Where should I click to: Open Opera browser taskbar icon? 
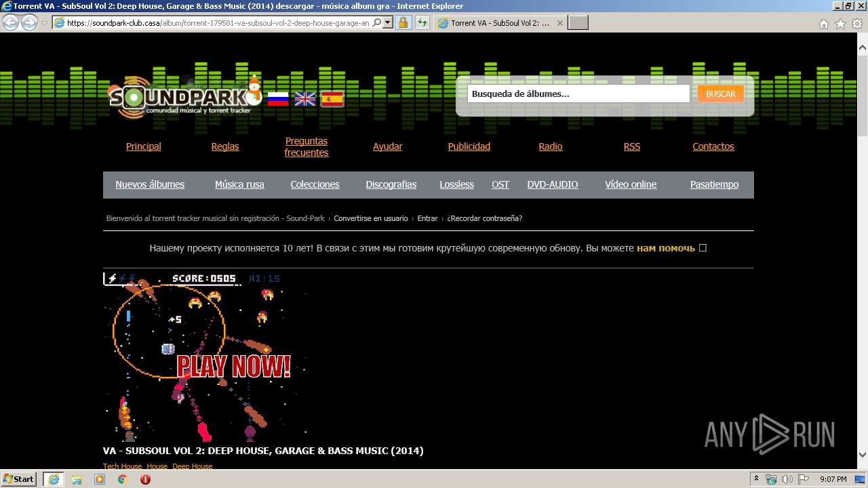[x=146, y=479]
